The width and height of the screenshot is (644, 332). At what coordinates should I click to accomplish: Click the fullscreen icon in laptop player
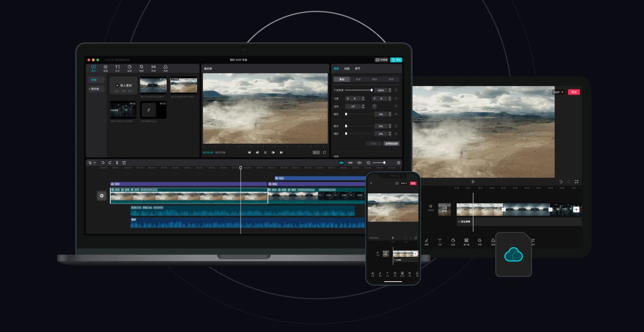coord(325,152)
